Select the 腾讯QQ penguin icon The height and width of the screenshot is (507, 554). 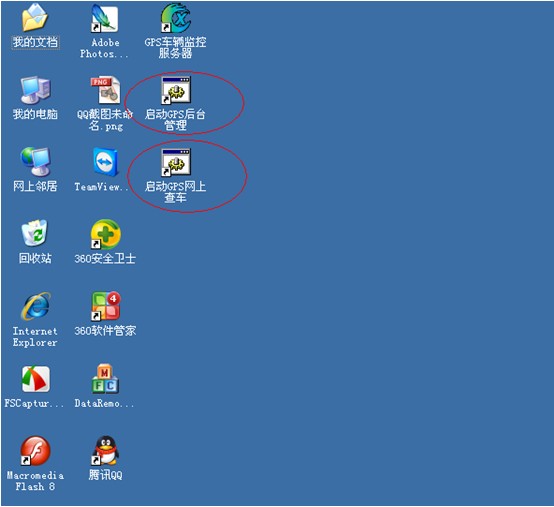(x=105, y=450)
